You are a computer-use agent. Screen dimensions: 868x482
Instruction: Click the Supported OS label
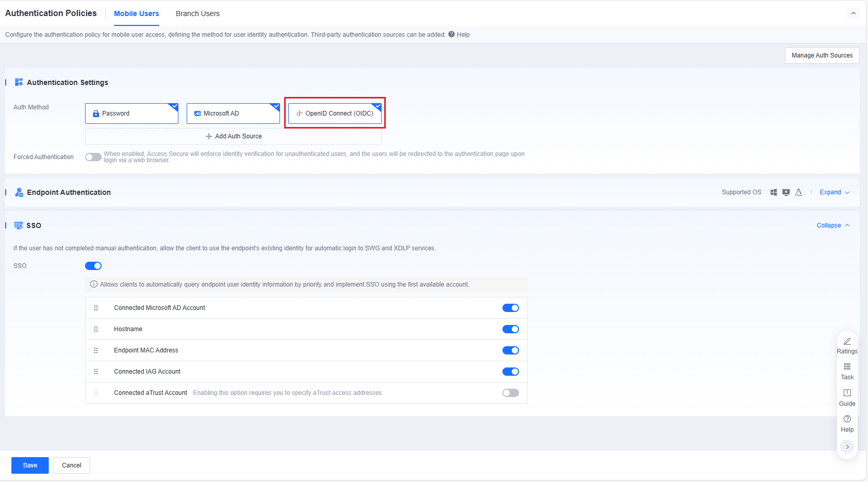[741, 192]
